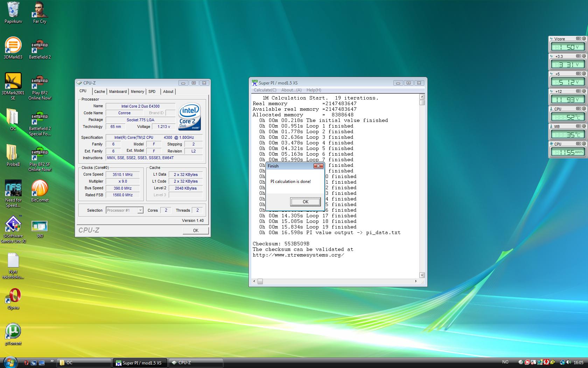588x368 pixels.
Task: Switch to Super PI / mod1.5 XS taskbar button
Action: (140, 363)
